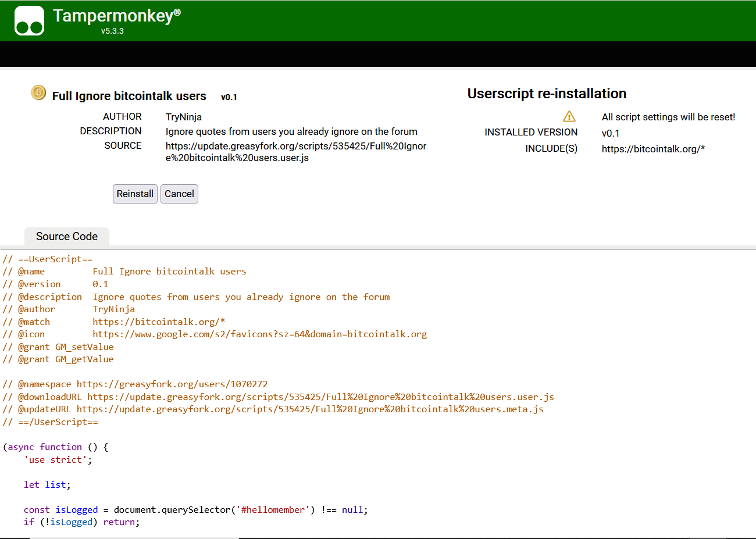Click the 'if (!isLogged) return;' code line
756x539 pixels.
(x=82, y=522)
